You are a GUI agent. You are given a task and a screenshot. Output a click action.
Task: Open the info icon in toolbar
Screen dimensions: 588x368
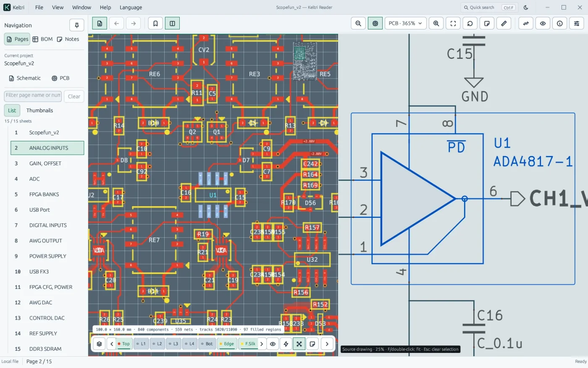pos(559,24)
